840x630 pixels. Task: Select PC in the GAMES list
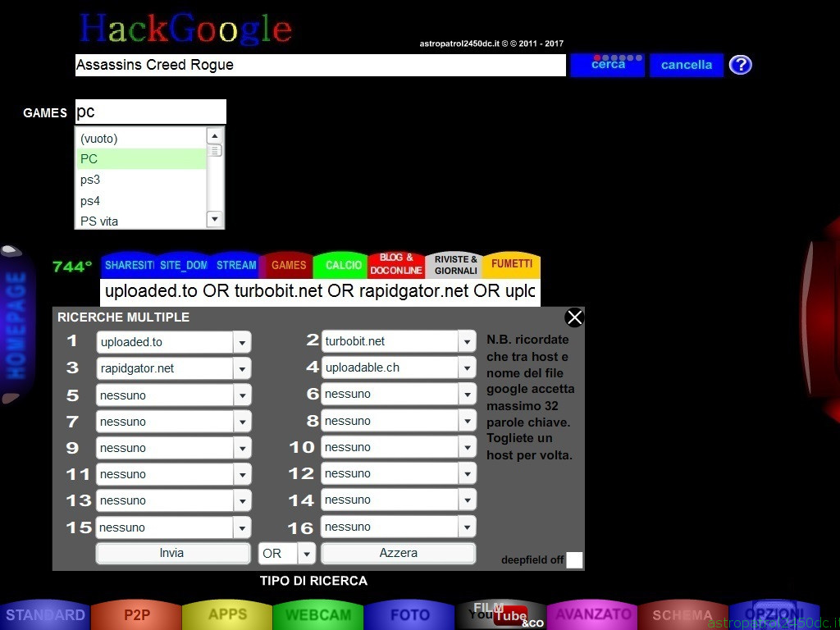(140, 159)
